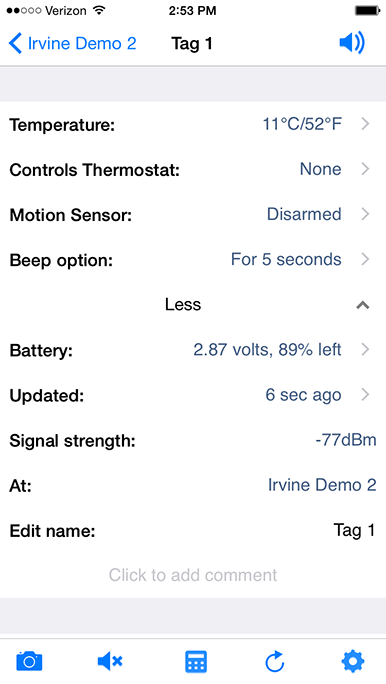Screen dimensions: 386x684
Task: Tap the circular refresh arrow icon
Action: point(275,662)
